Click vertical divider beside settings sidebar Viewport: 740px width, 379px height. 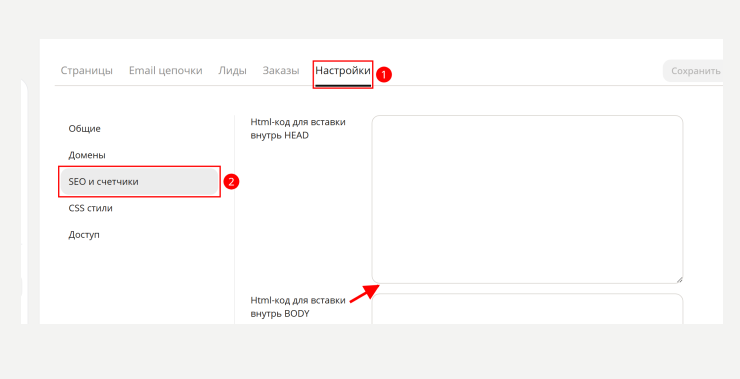click(x=235, y=219)
